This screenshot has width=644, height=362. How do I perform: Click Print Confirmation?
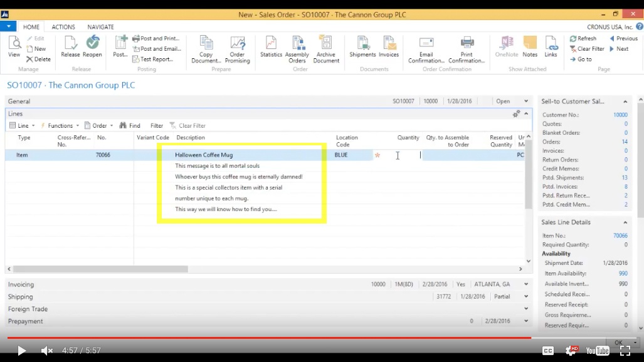[x=467, y=49]
